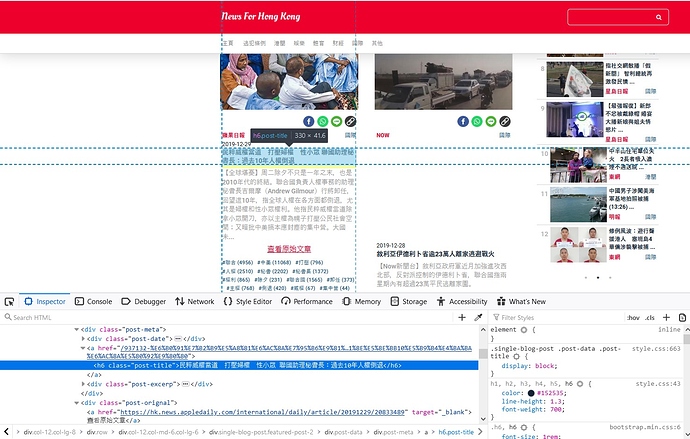Open color swatch for #152535
Screen dimensions: 690x439
coord(531,393)
